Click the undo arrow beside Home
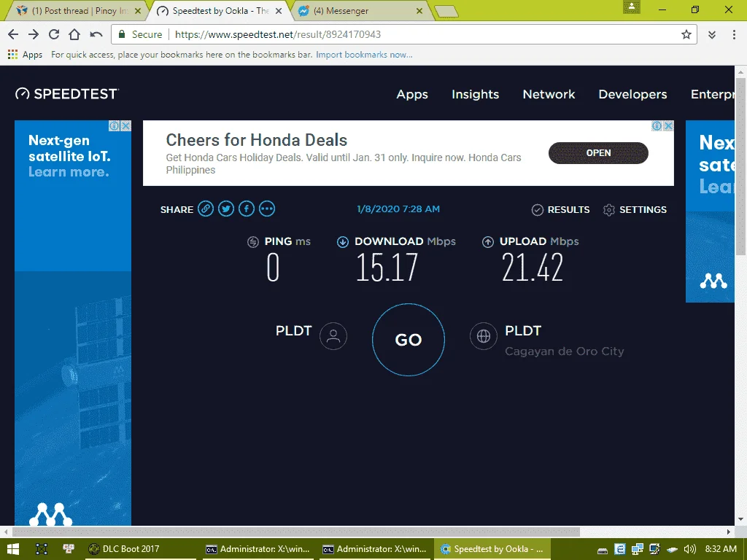 [96, 34]
